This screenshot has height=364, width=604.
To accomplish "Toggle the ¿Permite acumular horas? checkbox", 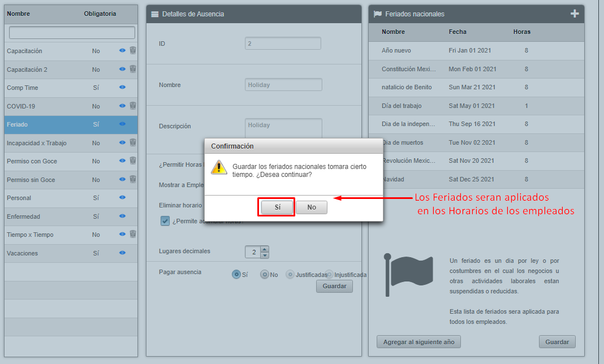I will [x=165, y=221].
